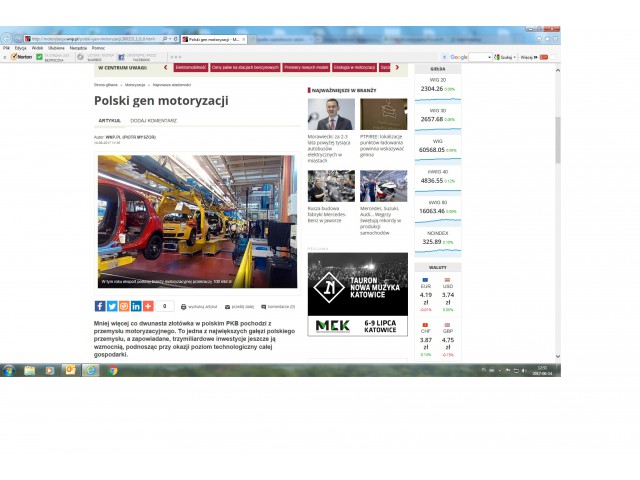
Task: Click the orange plus share icon
Action: click(148, 306)
